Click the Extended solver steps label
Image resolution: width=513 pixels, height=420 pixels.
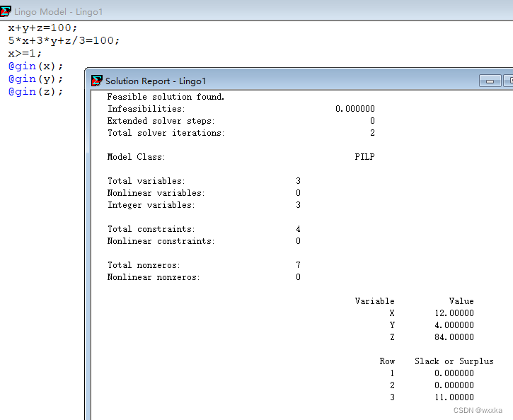[x=161, y=121]
